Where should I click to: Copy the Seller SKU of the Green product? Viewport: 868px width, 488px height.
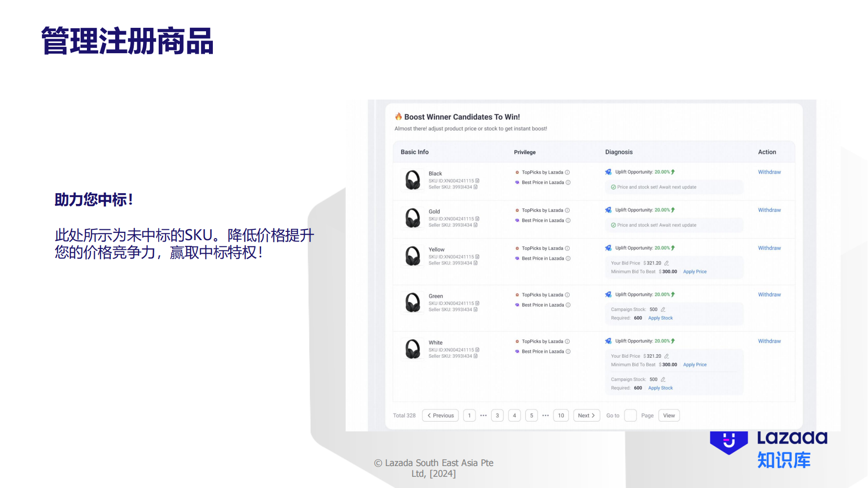coord(475,309)
